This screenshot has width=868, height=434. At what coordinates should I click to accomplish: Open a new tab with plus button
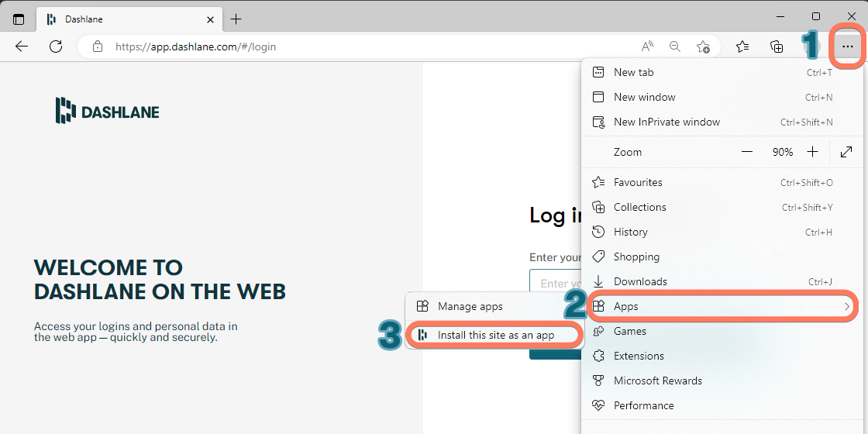click(236, 19)
